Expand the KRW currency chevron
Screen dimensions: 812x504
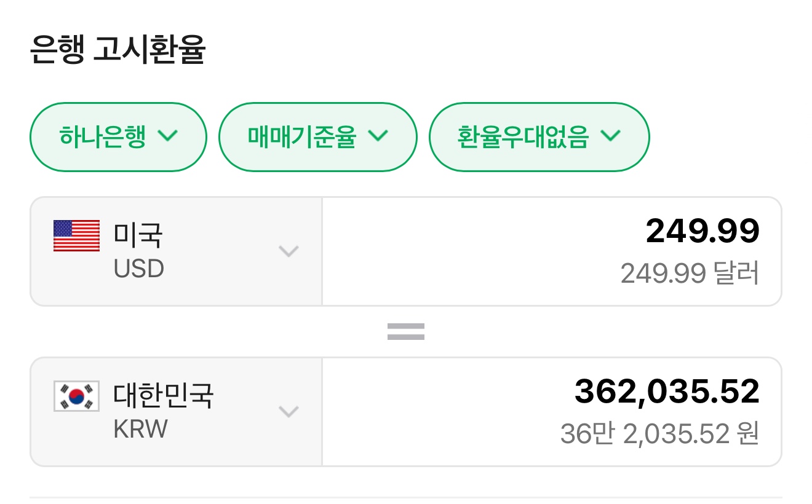[289, 411]
